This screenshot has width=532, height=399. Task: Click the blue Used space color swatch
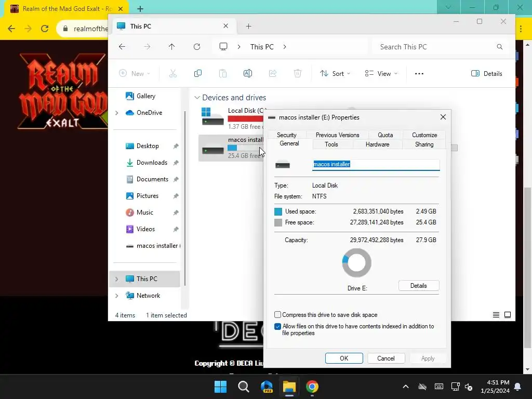278,212
